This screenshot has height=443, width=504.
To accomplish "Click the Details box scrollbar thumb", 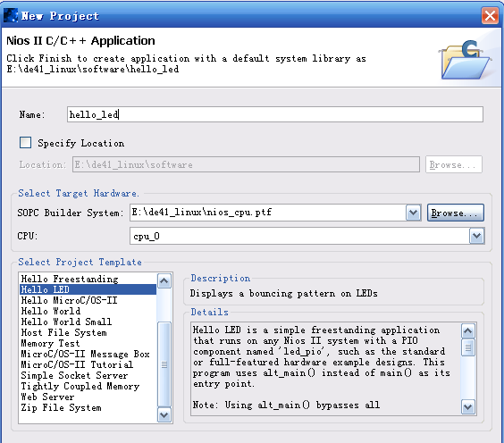I will tap(468, 347).
